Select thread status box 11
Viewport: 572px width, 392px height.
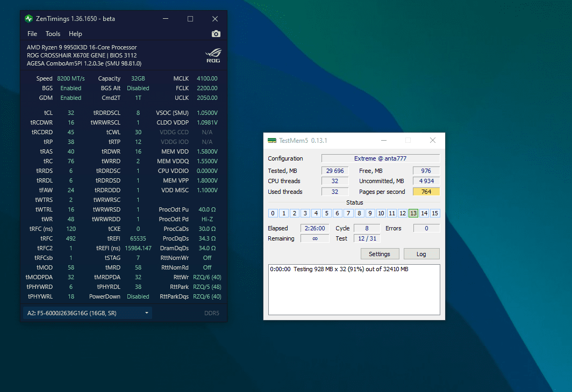(x=392, y=213)
